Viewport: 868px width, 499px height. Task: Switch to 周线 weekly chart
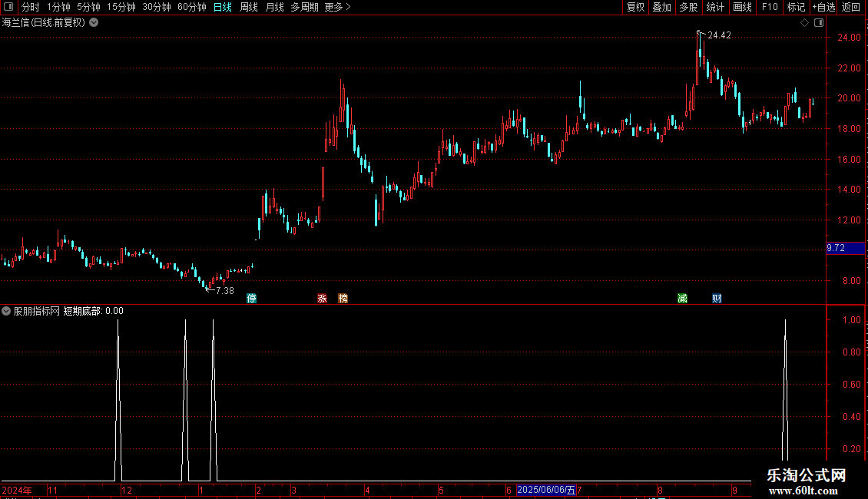[249, 7]
